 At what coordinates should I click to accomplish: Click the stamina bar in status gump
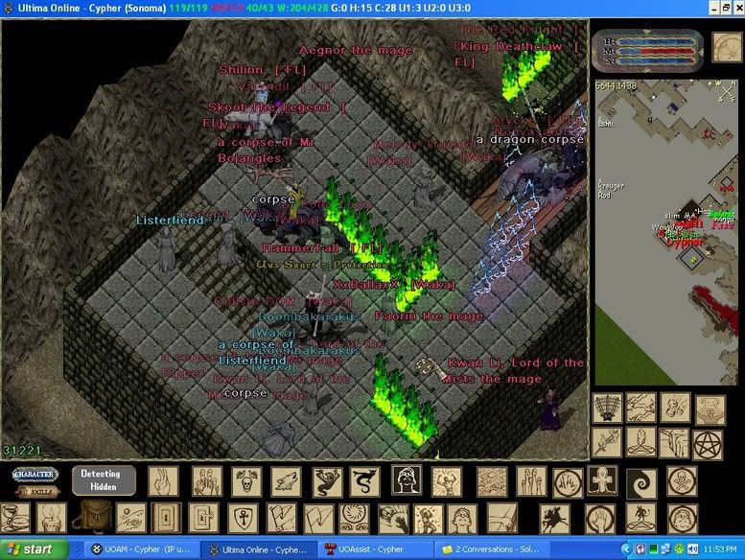[x=657, y=60]
